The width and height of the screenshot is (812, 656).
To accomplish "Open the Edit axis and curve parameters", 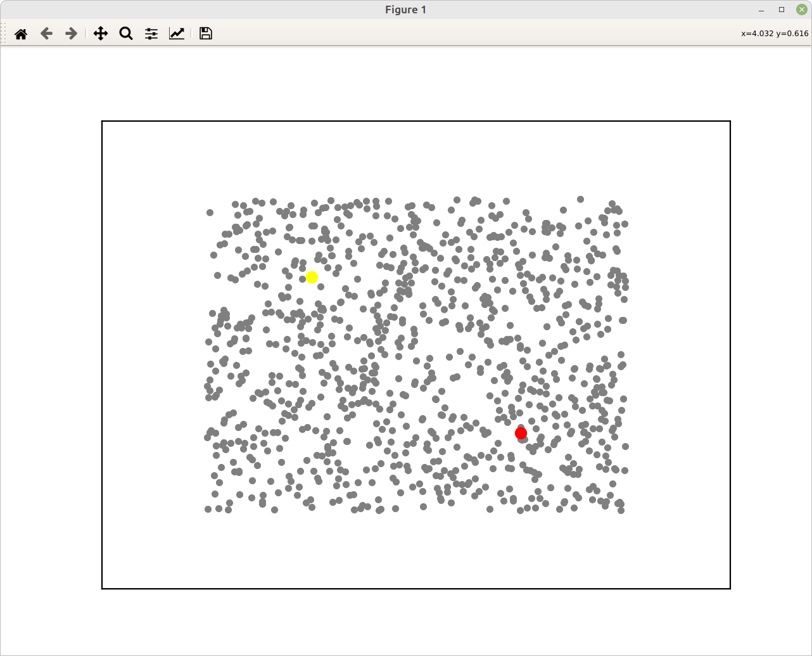I will coord(177,34).
